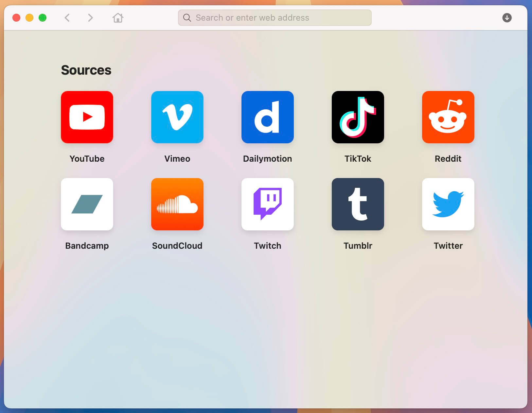Click the Sources heading

pyautogui.click(x=86, y=70)
